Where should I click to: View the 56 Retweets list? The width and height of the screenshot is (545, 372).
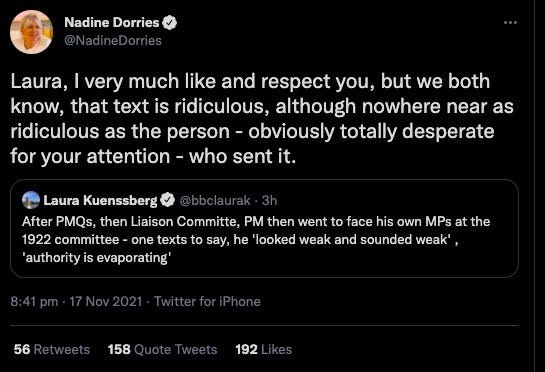[x=52, y=349]
